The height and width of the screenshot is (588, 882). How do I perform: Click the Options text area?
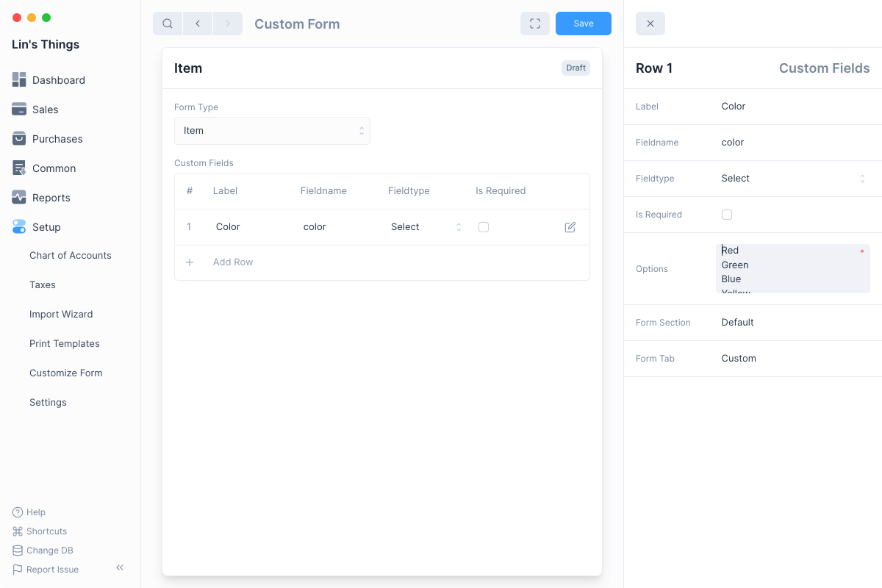(792, 269)
